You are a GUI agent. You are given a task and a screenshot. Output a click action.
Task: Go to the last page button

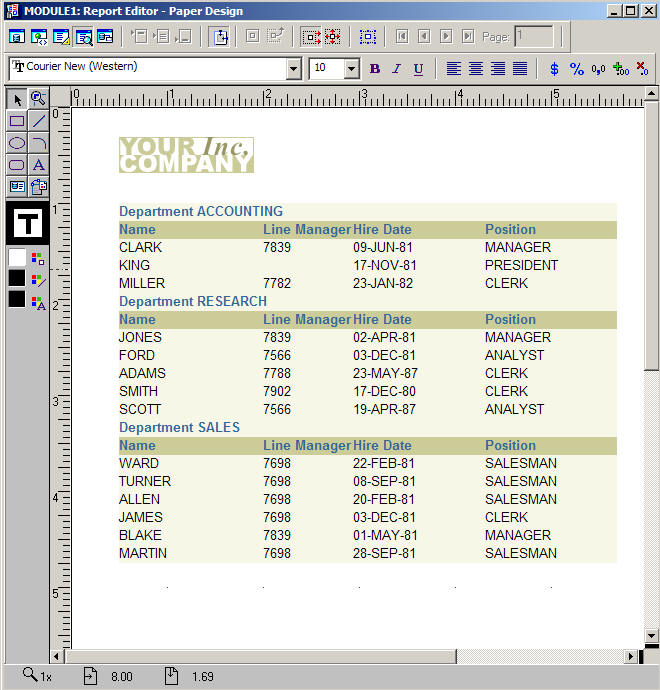coord(468,37)
